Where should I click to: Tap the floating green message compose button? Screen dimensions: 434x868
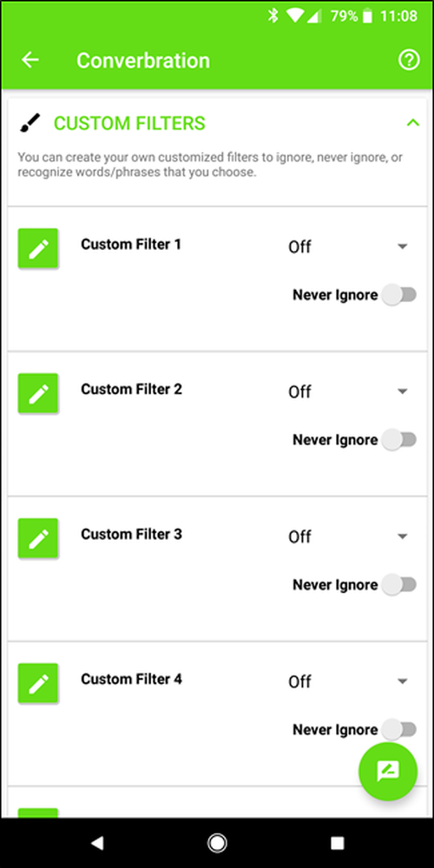pyautogui.click(x=387, y=771)
